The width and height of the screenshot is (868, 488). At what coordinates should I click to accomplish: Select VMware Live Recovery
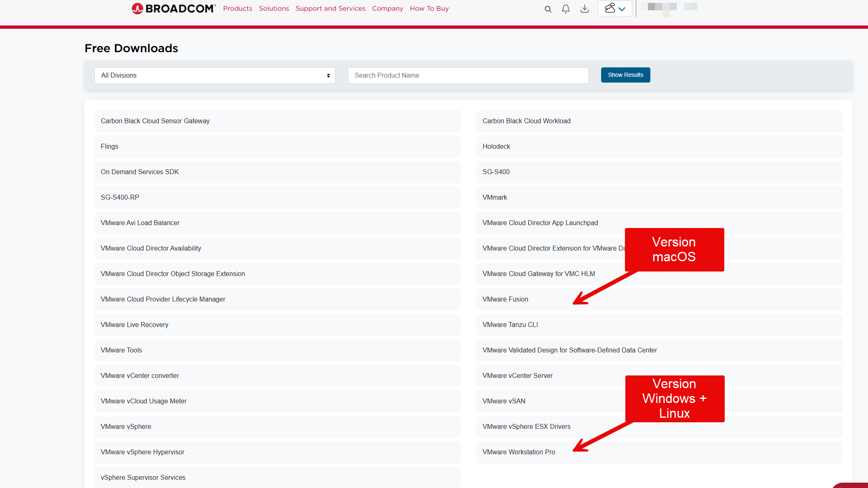(278, 325)
